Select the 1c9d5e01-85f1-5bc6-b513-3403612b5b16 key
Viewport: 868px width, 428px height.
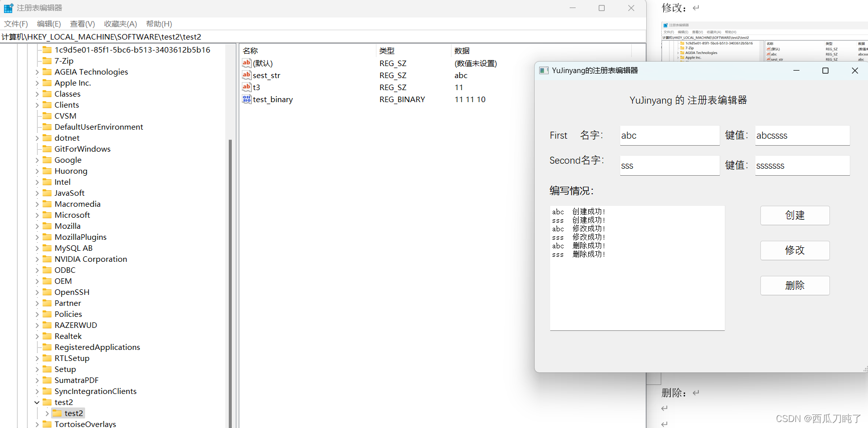tap(132, 50)
